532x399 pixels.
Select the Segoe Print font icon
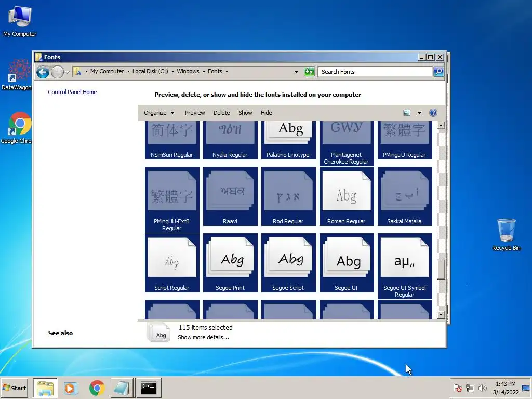[x=230, y=262]
